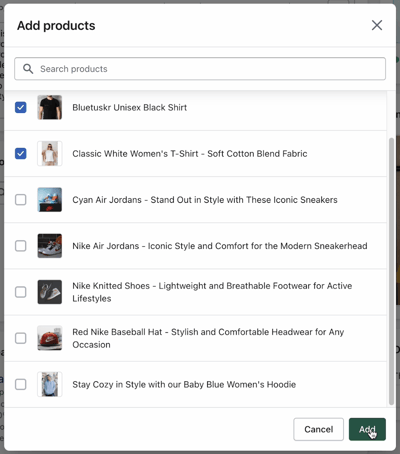Check the Red Nike Baseball Hat box

point(21,338)
